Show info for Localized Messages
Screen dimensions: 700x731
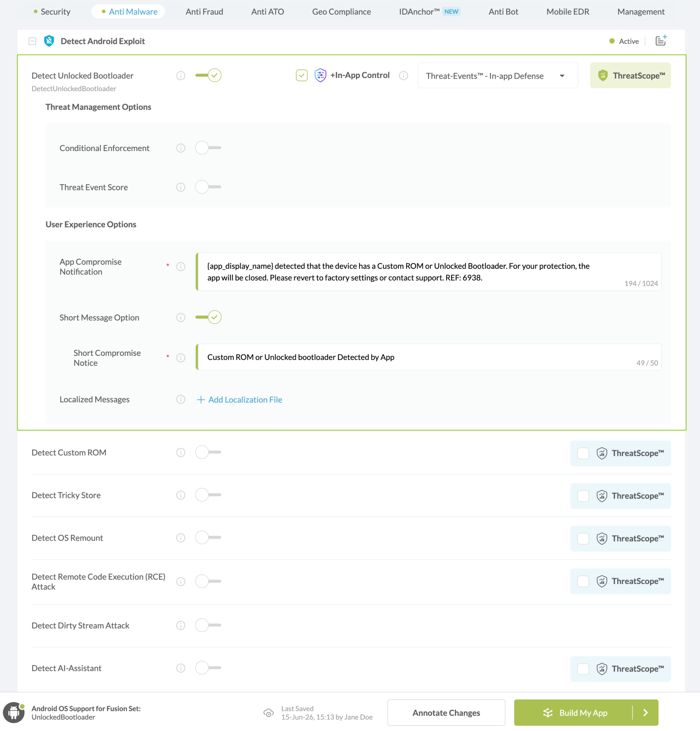(x=180, y=400)
